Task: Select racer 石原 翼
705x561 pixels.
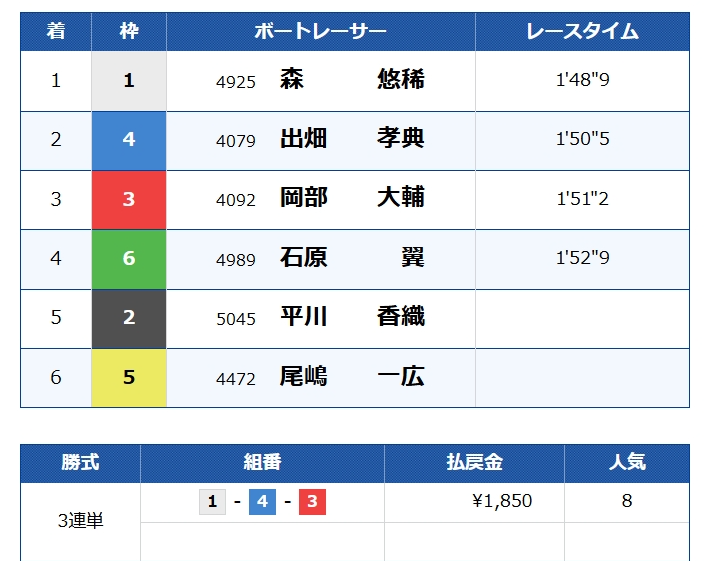Action: tap(352, 258)
